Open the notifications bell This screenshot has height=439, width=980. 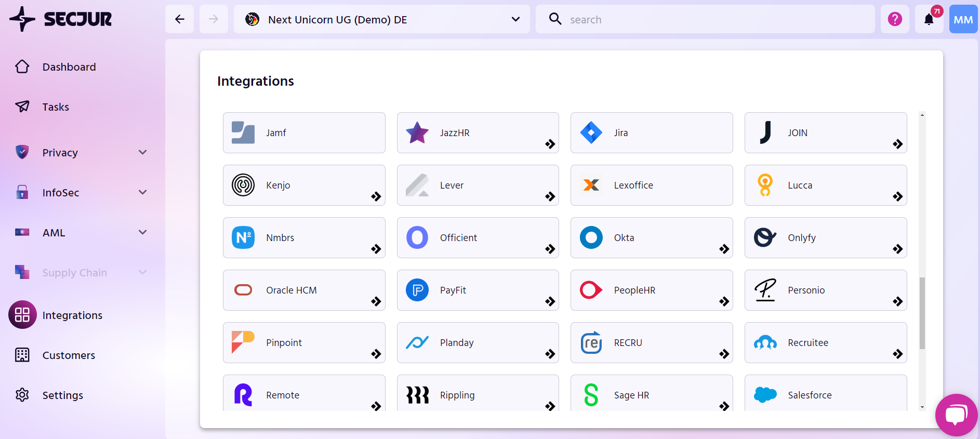tap(929, 19)
